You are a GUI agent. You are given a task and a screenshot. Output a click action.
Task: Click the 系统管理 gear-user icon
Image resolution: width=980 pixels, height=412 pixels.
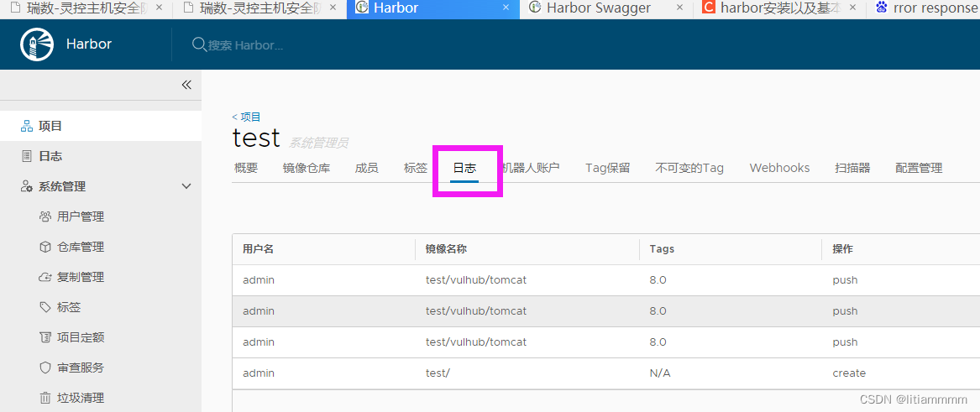[27, 186]
